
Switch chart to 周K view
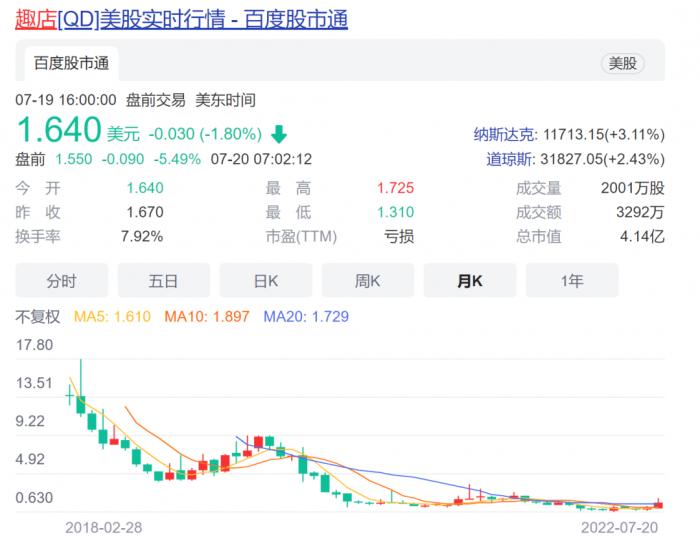(367, 281)
